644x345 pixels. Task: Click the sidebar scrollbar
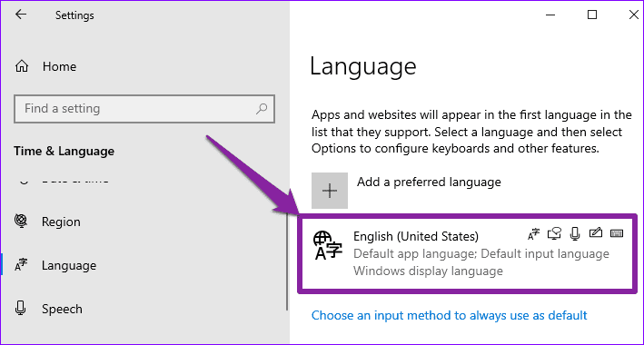tap(287, 262)
